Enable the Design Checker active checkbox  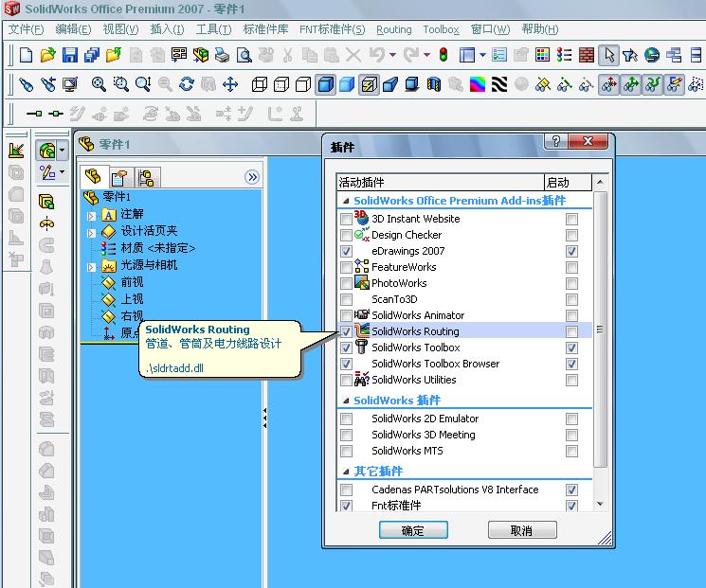point(346,235)
